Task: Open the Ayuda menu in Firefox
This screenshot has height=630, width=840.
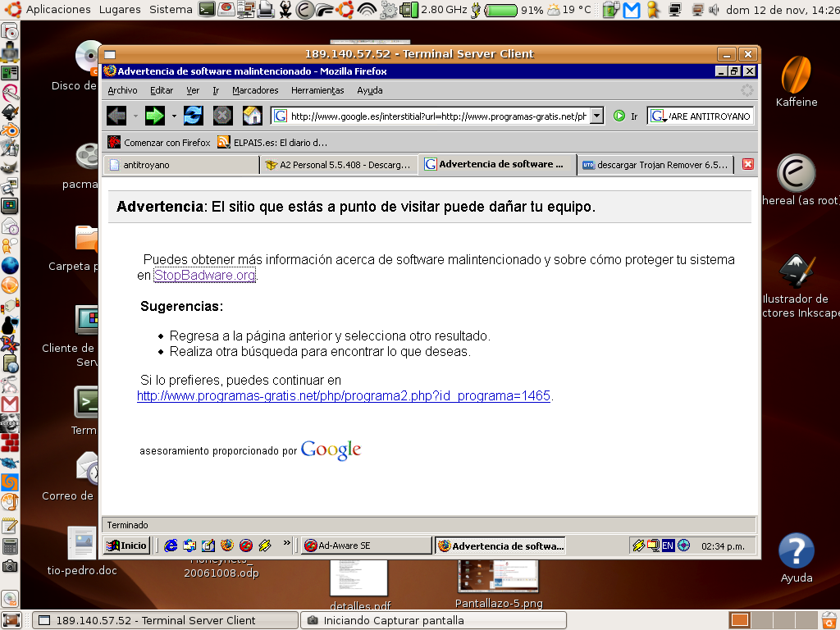Action: pos(370,90)
